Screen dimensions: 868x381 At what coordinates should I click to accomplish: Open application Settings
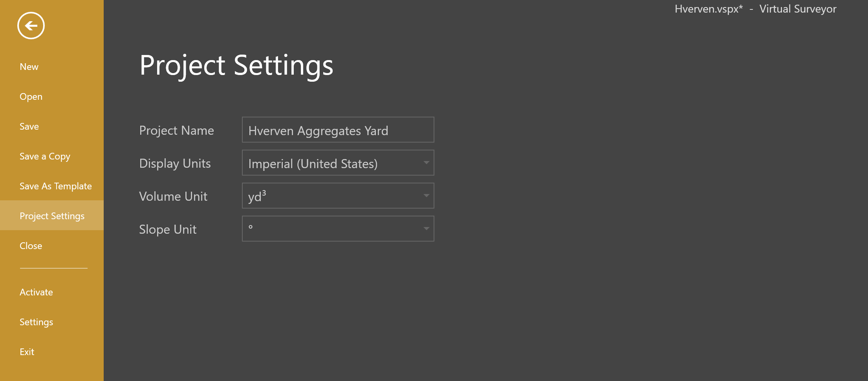[x=36, y=322]
